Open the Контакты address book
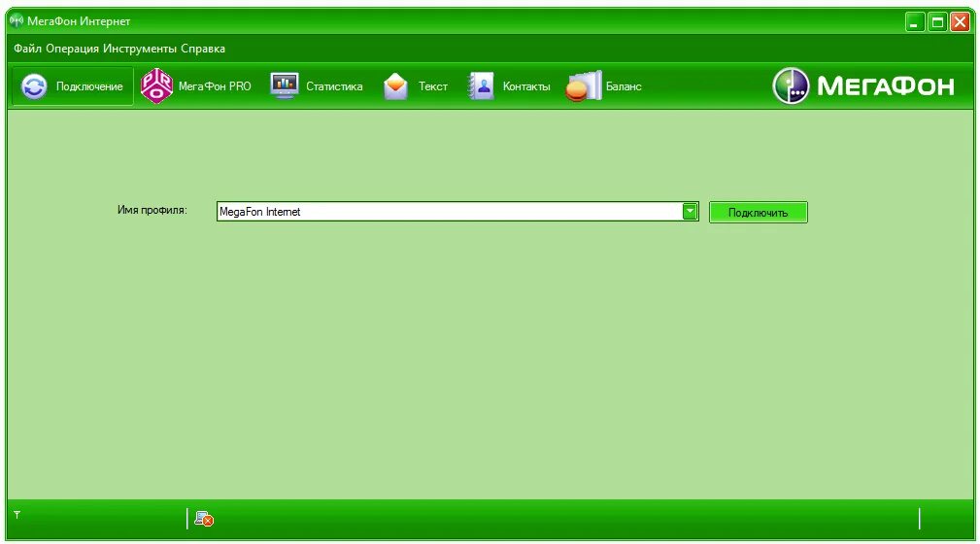Screen dimensions: 980x544 pyautogui.click(x=509, y=86)
